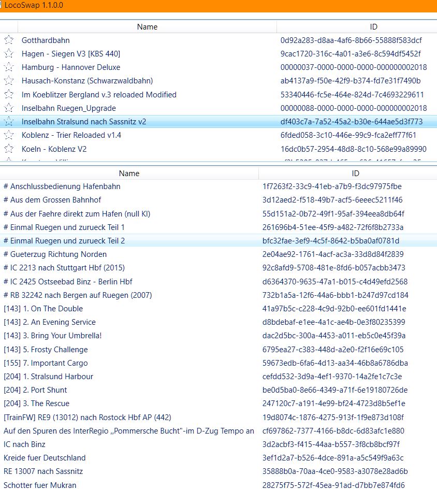The width and height of the screenshot is (437, 504).
Task: Click route ID 6fded058-3c10-446e-99c9-fca2eff77f61
Action: point(348,135)
